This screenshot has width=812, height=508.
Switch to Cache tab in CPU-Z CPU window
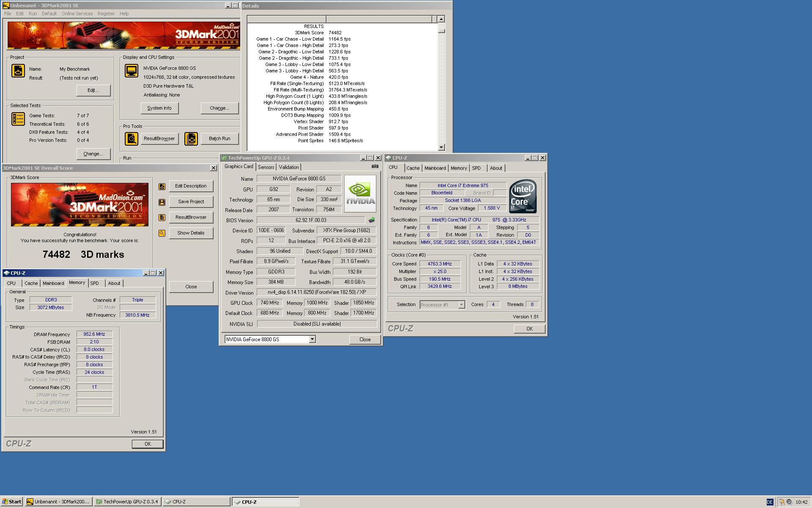[x=413, y=168]
